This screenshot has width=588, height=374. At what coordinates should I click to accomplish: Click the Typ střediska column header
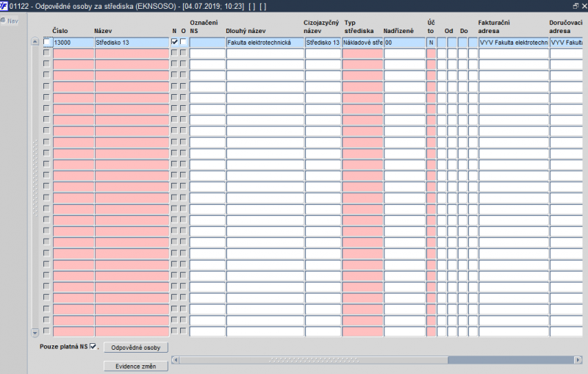359,26
